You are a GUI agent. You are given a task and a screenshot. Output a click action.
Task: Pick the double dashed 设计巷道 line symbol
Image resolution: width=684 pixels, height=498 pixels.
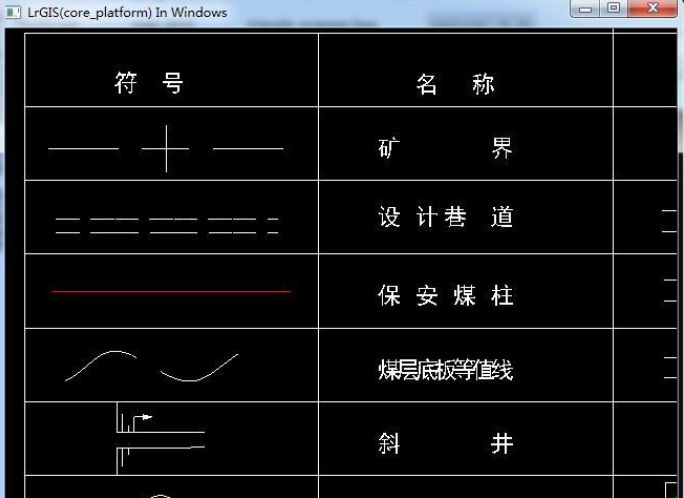tap(166, 225)
